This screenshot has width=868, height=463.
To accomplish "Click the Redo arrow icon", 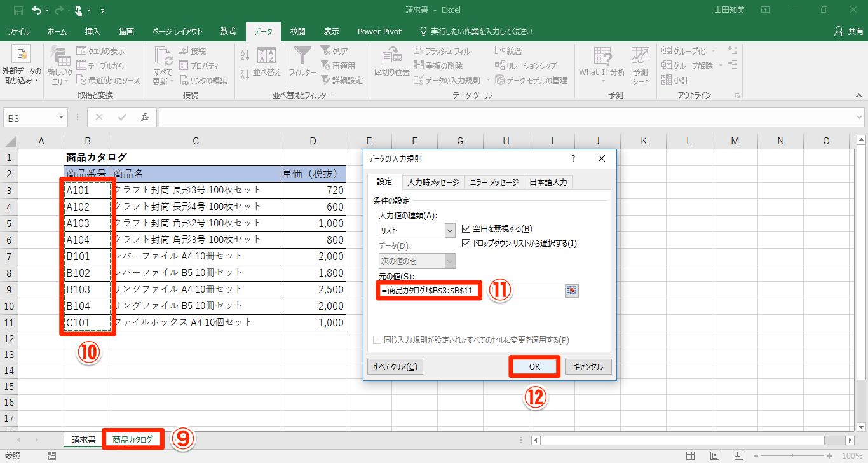I will tap(58, 10).
